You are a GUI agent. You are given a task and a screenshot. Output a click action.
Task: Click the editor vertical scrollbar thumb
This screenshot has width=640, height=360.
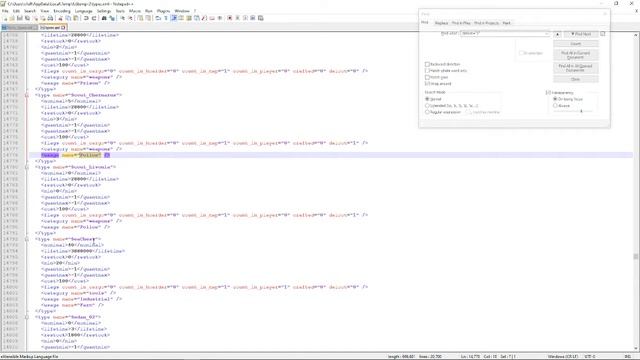click(x=636, y=256)
